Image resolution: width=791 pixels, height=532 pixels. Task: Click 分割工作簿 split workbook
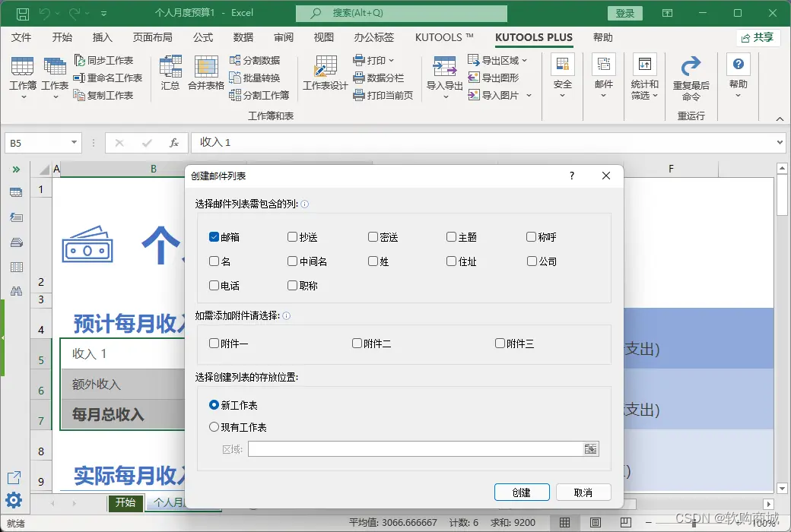pyautogui.click(x=259, y=95)
